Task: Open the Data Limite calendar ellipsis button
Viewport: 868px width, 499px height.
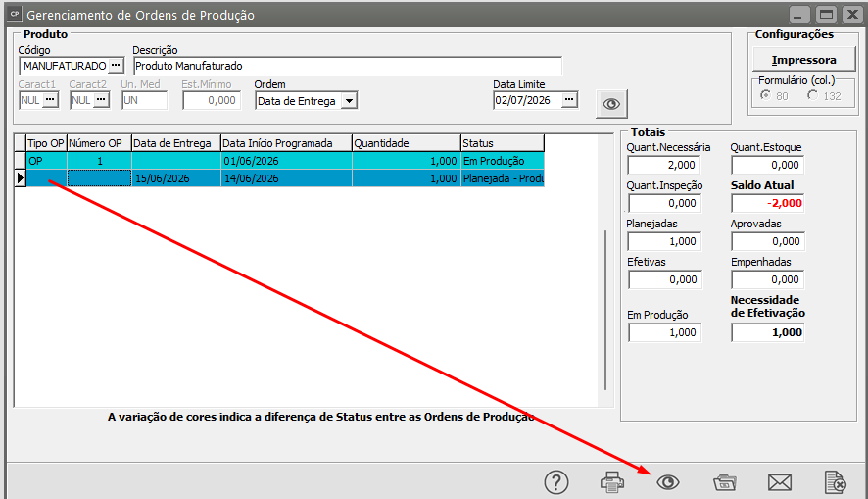Action: 569,100
